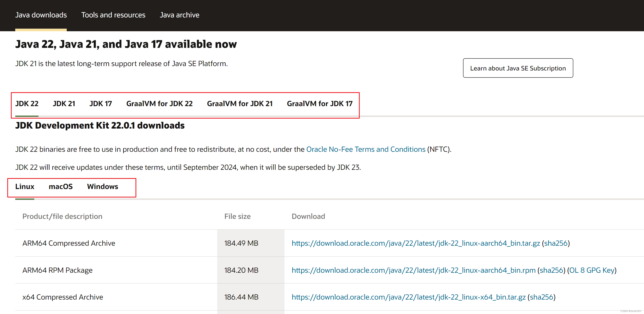Select the JDK 22 tab
Viewport: 644px width, 314px height.
(27, 104)
